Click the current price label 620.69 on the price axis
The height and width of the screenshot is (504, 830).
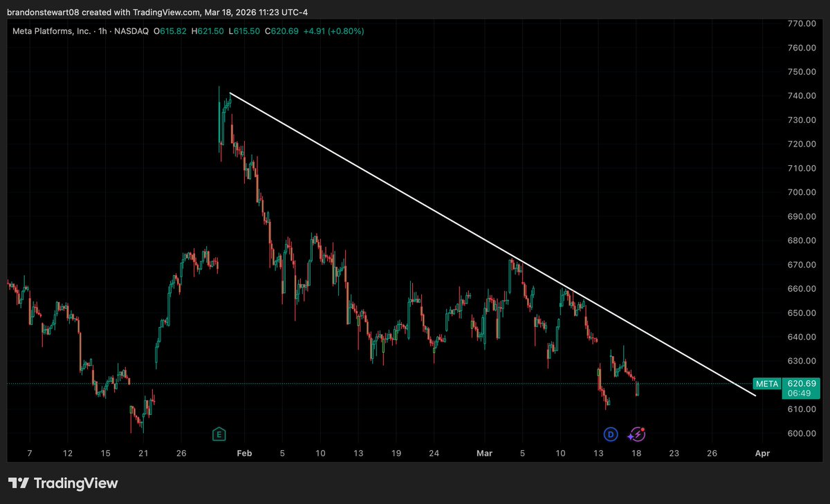click(800, 384)
